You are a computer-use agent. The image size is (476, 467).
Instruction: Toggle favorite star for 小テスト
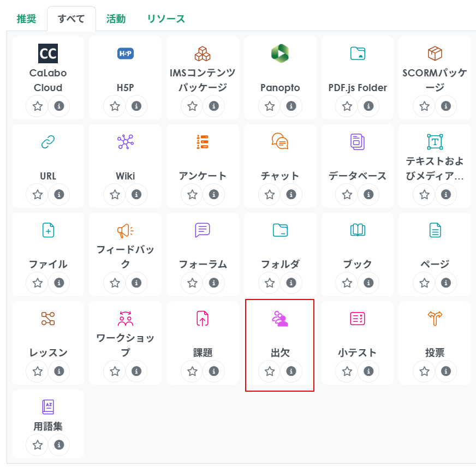(347, 372)
